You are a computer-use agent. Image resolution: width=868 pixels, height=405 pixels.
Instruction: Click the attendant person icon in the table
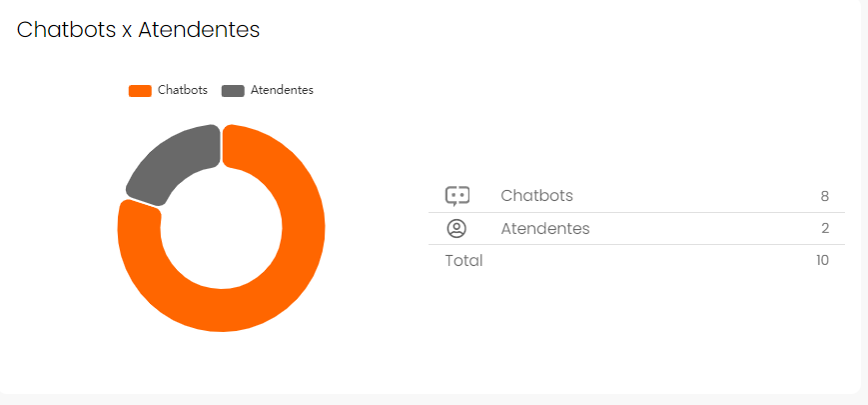click(x=456, y=229)
